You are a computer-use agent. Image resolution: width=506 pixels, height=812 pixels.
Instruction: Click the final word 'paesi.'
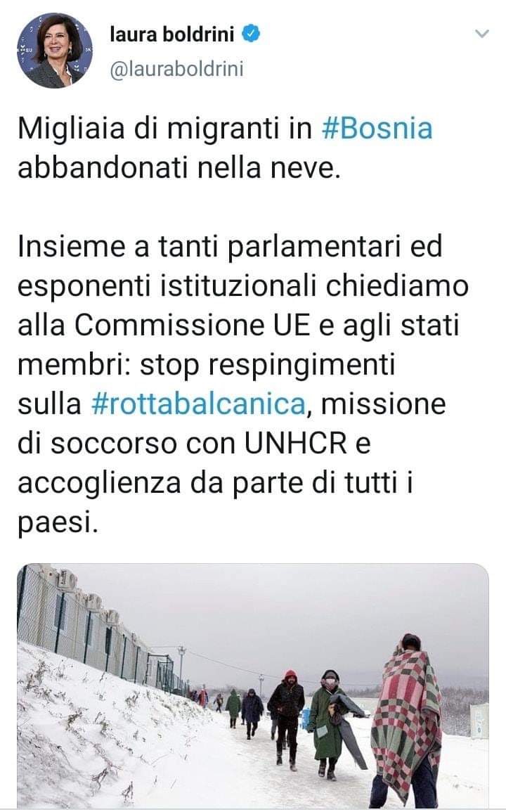click(58, 523)
